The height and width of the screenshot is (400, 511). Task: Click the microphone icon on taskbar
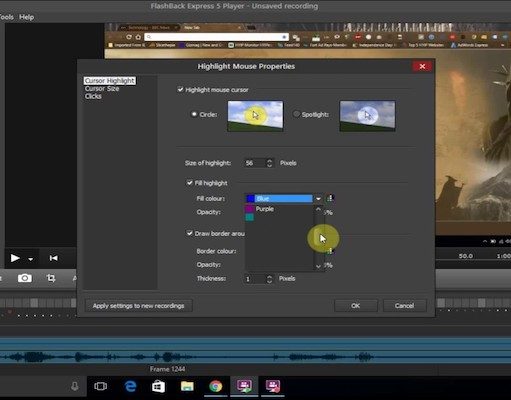75,386
